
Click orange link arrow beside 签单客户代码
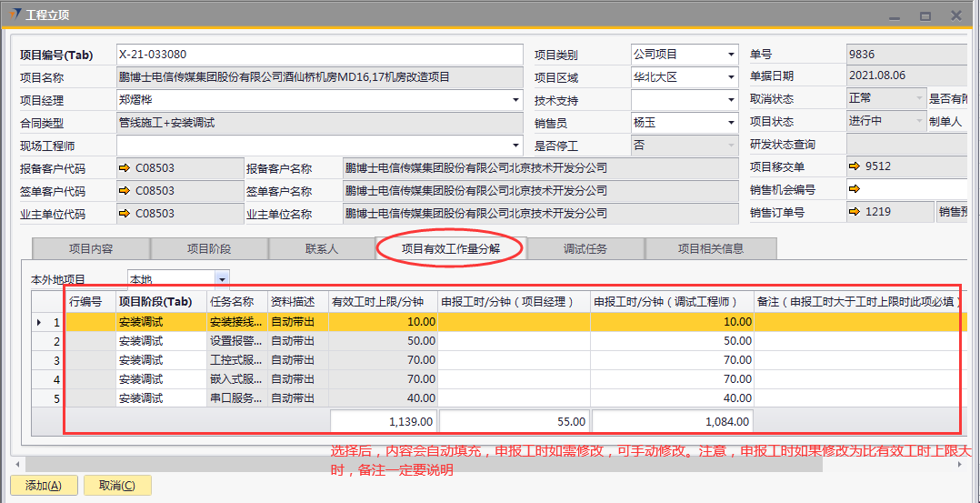[125, 191]
